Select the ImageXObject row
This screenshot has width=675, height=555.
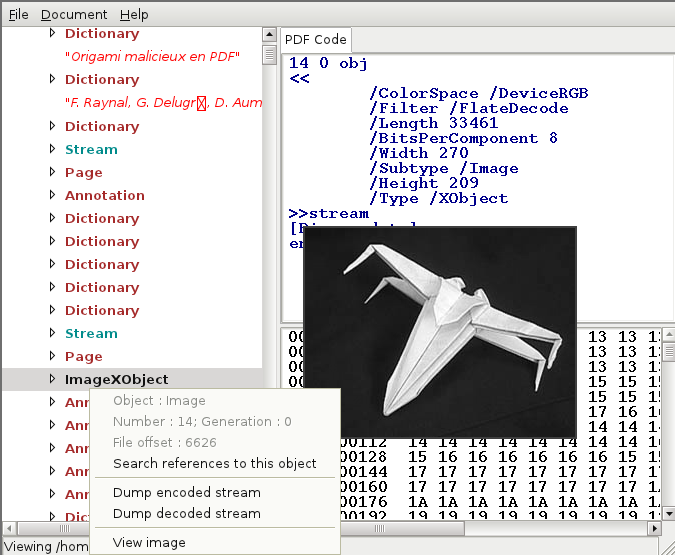coord(132,379)
